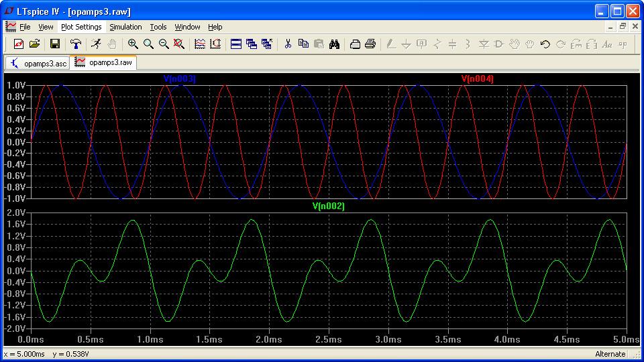The width and height of the screenshot is (644, 362).
Task: Select the opamps3.raw tab
Action: tap(103, 62)
